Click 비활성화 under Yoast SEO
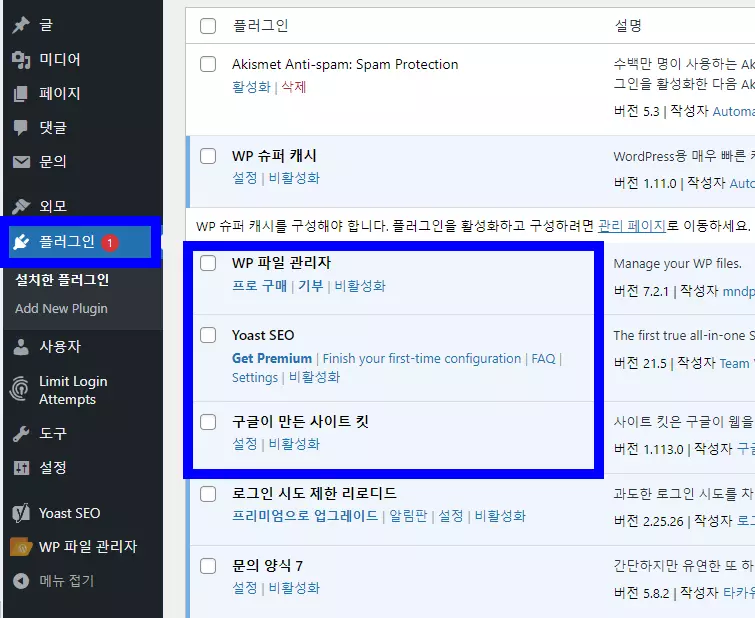Viewport: 755px width, 618px height. pos(314,377)
